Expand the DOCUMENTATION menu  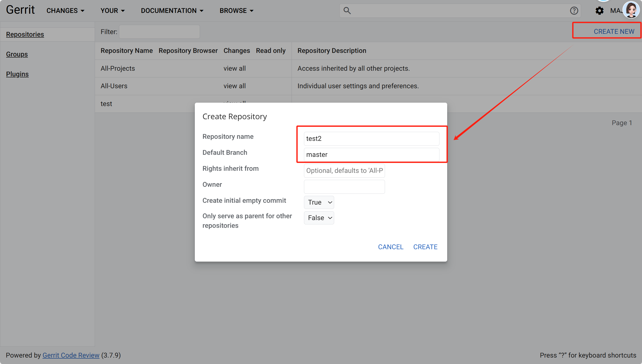point(172,11)
